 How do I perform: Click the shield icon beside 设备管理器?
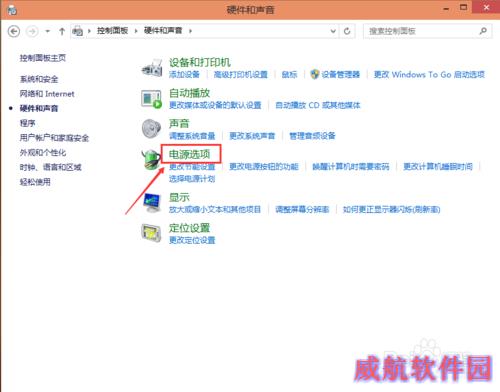[x=314, y=74]
